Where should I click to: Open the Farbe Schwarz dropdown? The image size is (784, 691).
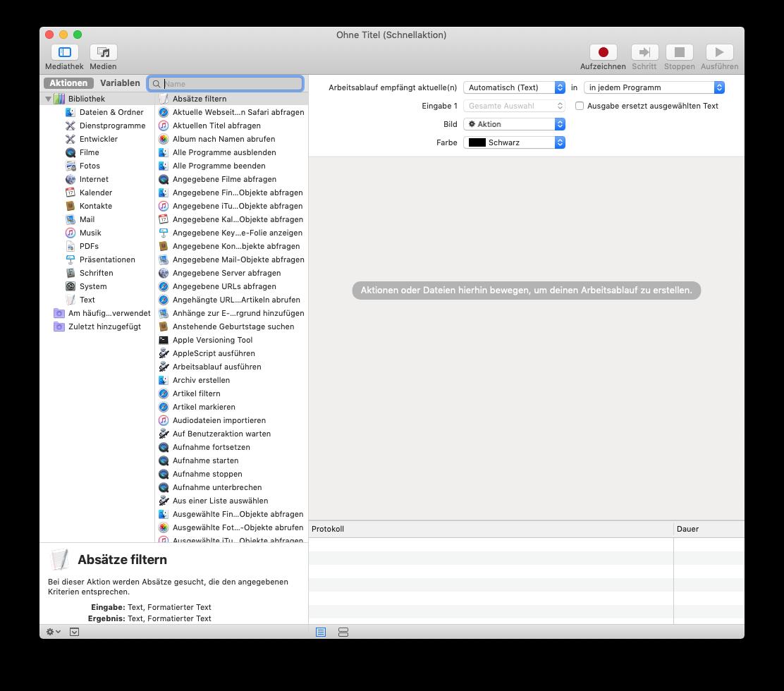[x=514, y=142]
